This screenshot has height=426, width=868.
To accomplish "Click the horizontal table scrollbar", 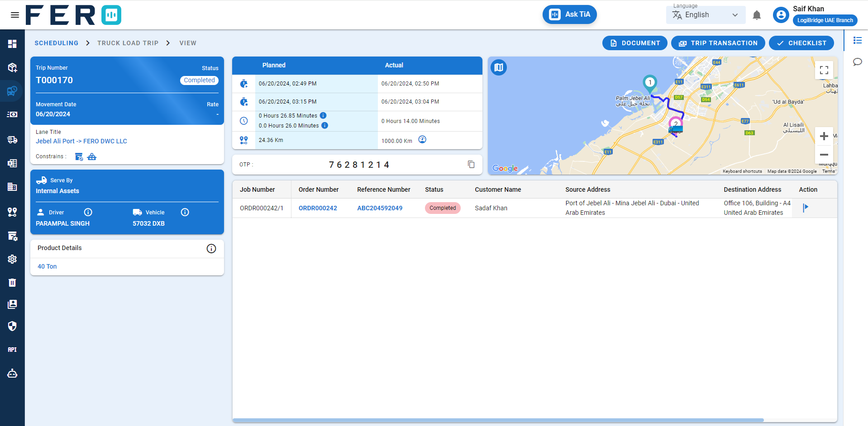I will click(x=498, y=420).
